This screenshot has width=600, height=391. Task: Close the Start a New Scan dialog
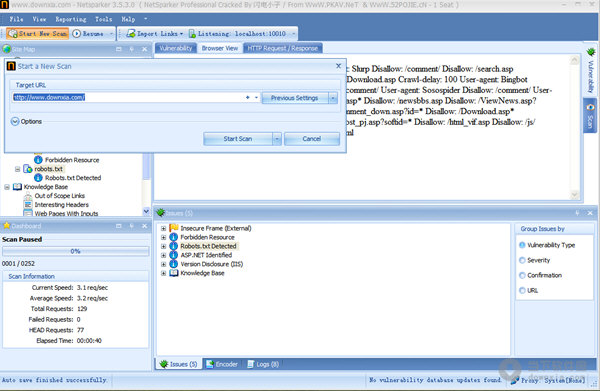(338, 66)
